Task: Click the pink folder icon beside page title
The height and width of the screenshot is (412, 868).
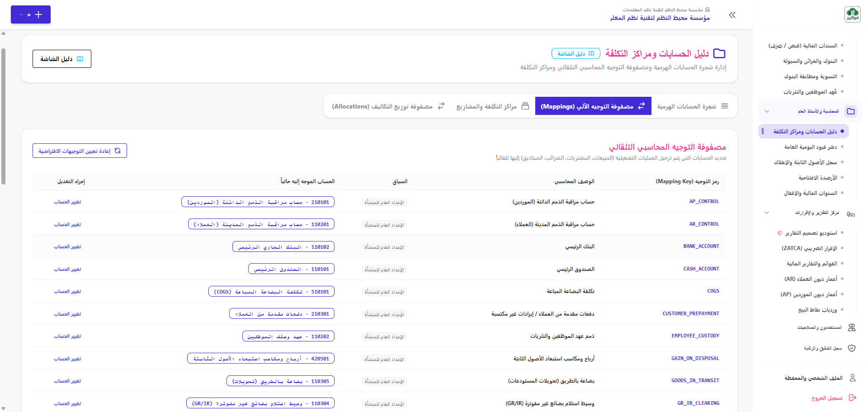Action: point(719,53)
